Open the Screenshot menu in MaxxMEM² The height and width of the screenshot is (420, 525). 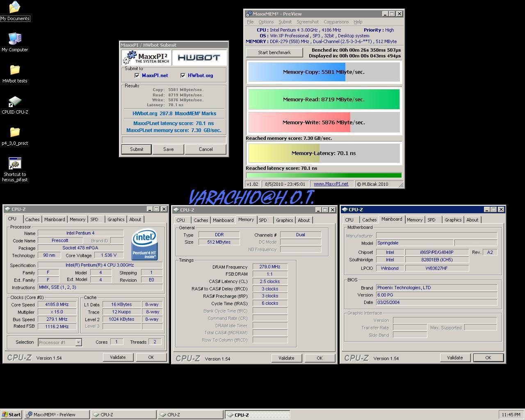point(308,22)
